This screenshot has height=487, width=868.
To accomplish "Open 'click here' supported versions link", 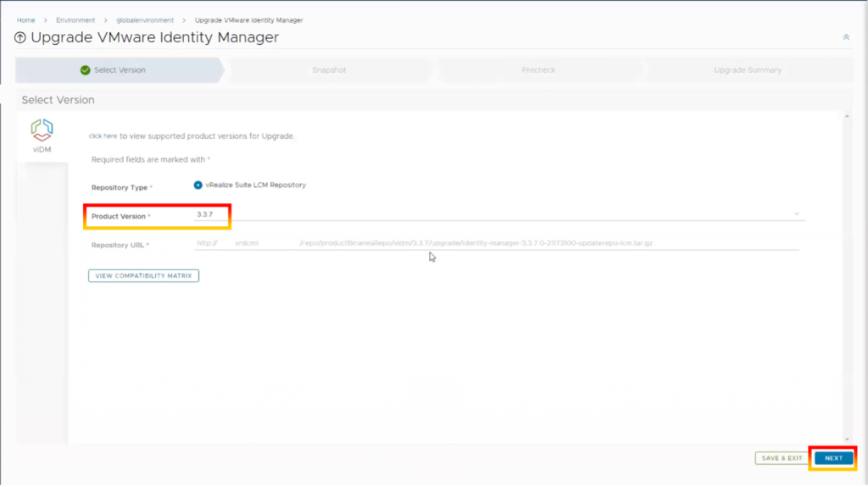I will tap(103, 136).
